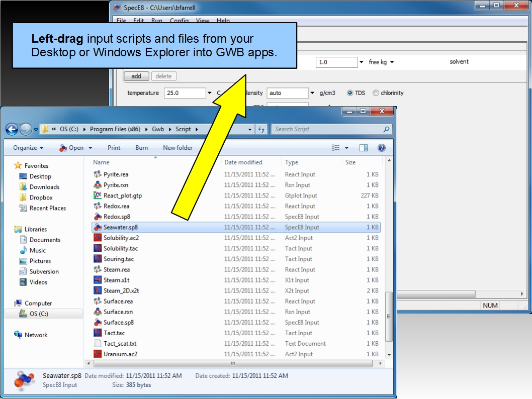This screenshot has height=399, width=532.
Task: Click the Steam_2D.x2t file icon
Action: tap(98, 290)
